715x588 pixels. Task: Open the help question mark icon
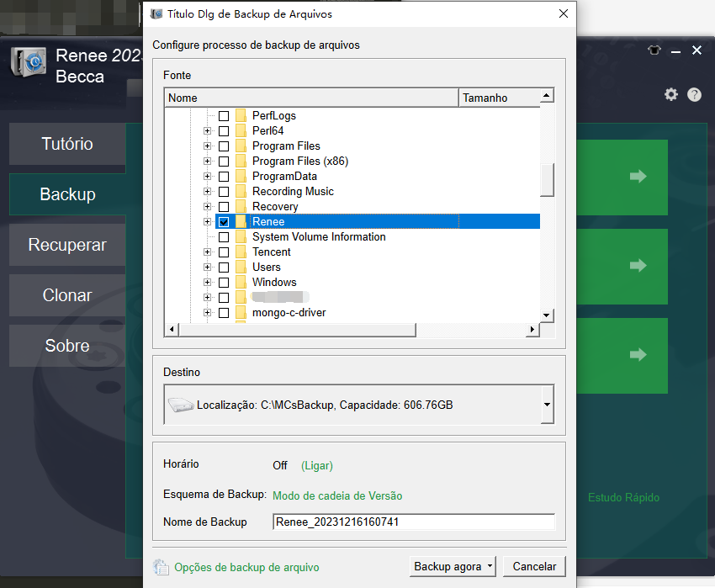(694, 94)
